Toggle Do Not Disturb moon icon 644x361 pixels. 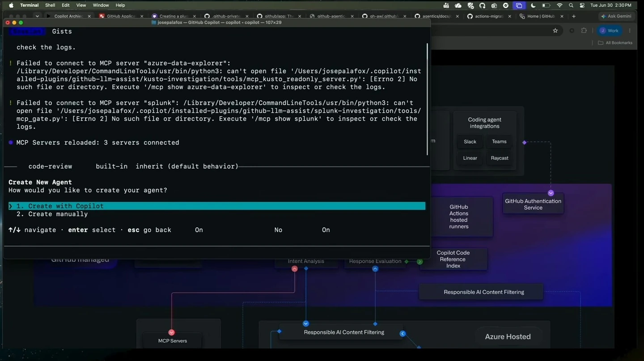tap(533, 5)
